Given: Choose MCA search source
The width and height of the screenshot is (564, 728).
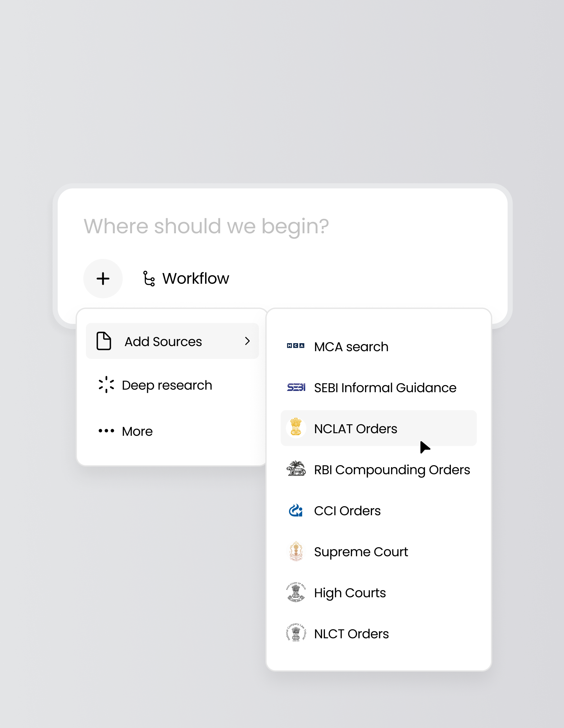Looking at the screenshot, I should click(379, 347).
